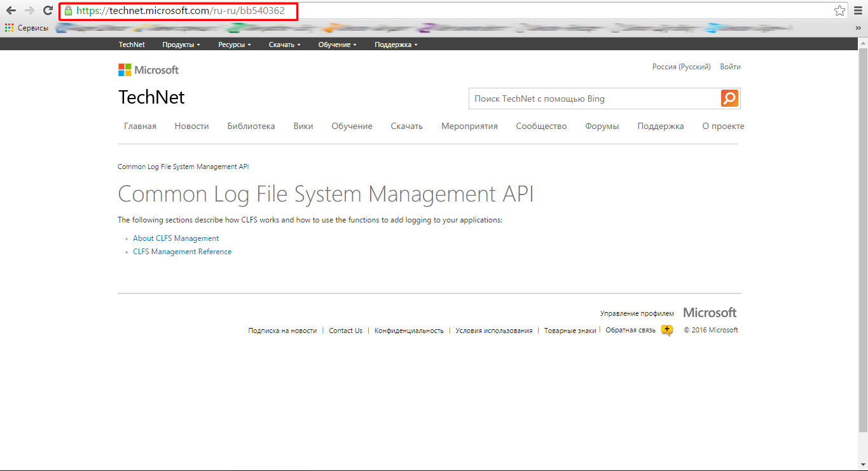This screenshot has height=471, width=868.
Task: Click the orange Bing search magnifier button
Action: point(729,99)
